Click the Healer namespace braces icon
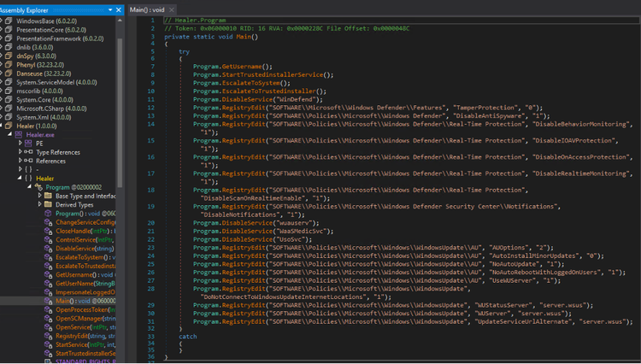 28,178
